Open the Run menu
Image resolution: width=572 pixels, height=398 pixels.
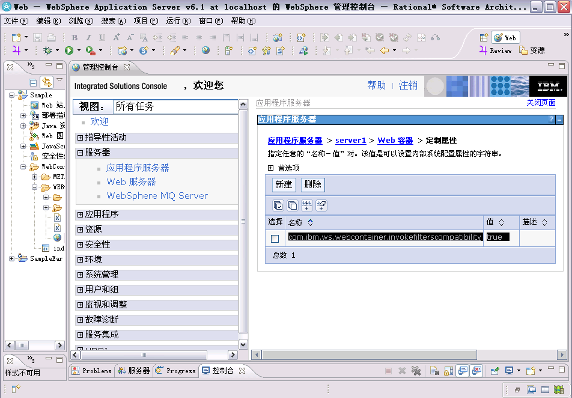tap(178, 21)
